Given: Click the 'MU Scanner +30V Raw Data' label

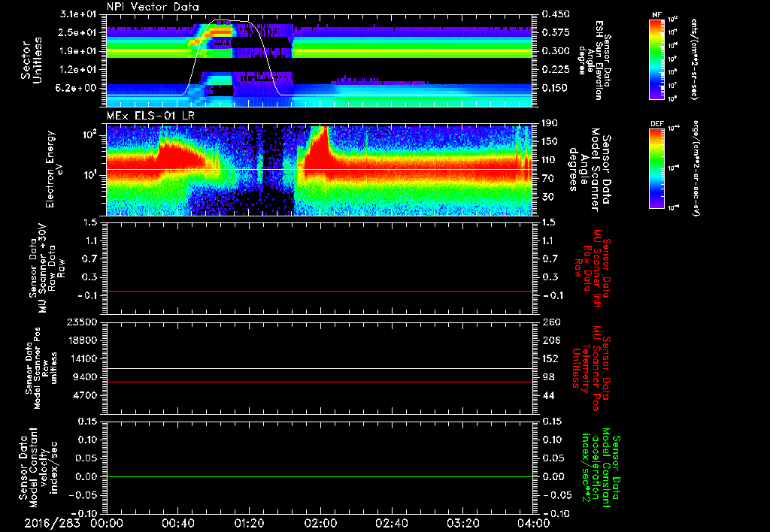Looking at the screenshot, I should [x=47, y=268].
